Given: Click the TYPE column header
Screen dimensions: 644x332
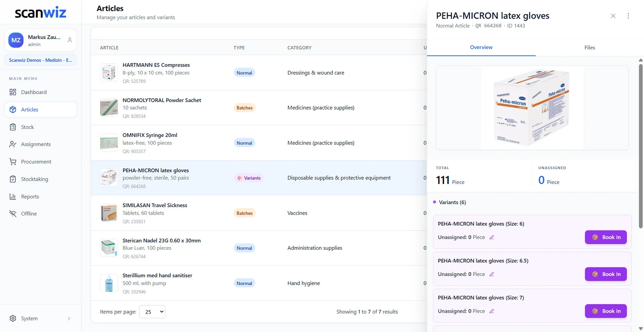Looking at the screenshot, I should coord(239,48).
